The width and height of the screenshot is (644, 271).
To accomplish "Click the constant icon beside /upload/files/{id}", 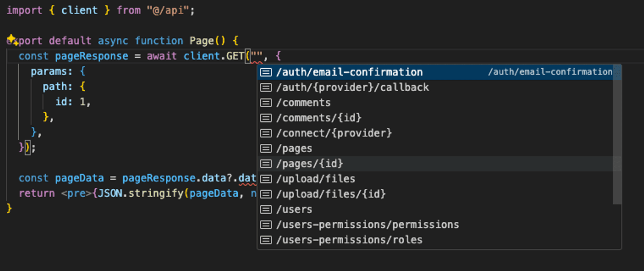I will [x=266, y=194].
